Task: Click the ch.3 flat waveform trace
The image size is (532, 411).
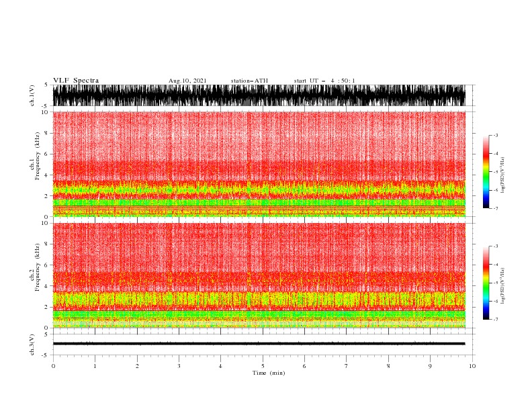Action: (x=259, y=344)
